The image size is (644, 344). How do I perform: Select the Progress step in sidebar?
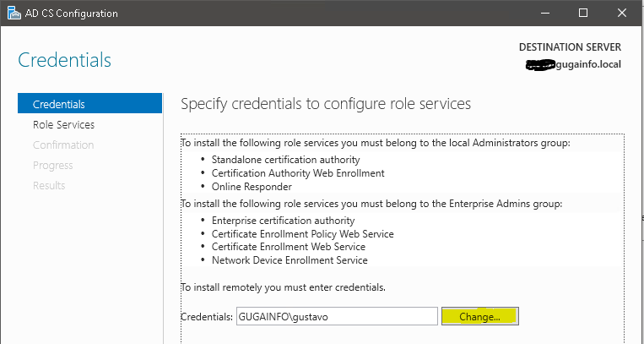(x=52, y=165)
